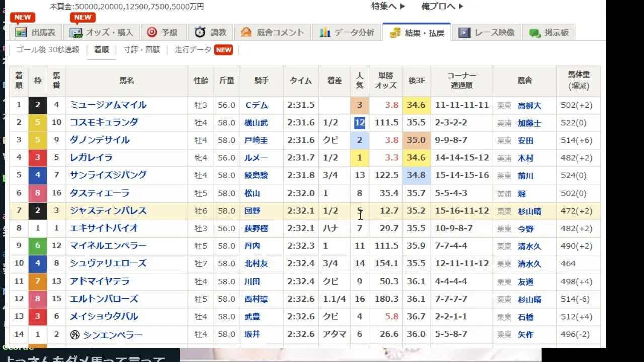Viewport: 644px width, 362px height.
Task: Click the highlighted popularity cell 12
Action: point(359,123)
